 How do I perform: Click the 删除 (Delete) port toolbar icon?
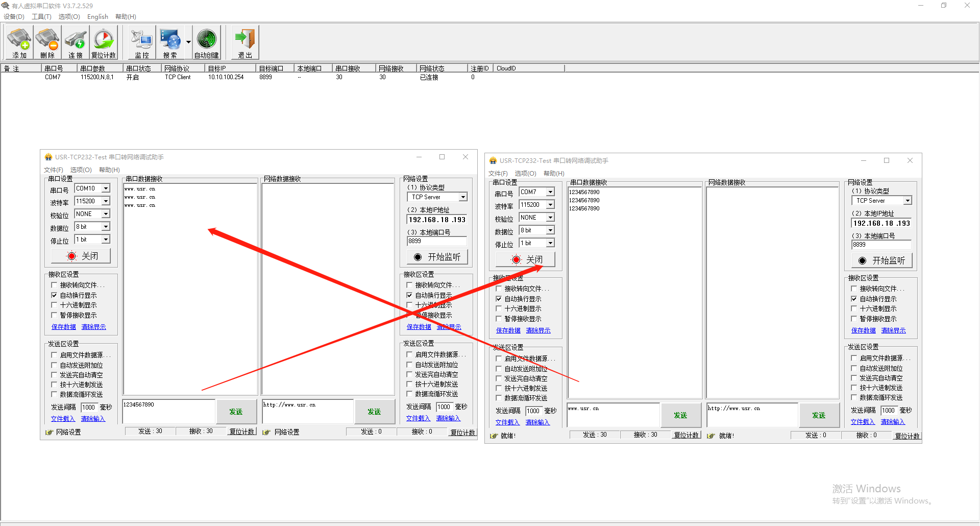click(x=47, y=42)
